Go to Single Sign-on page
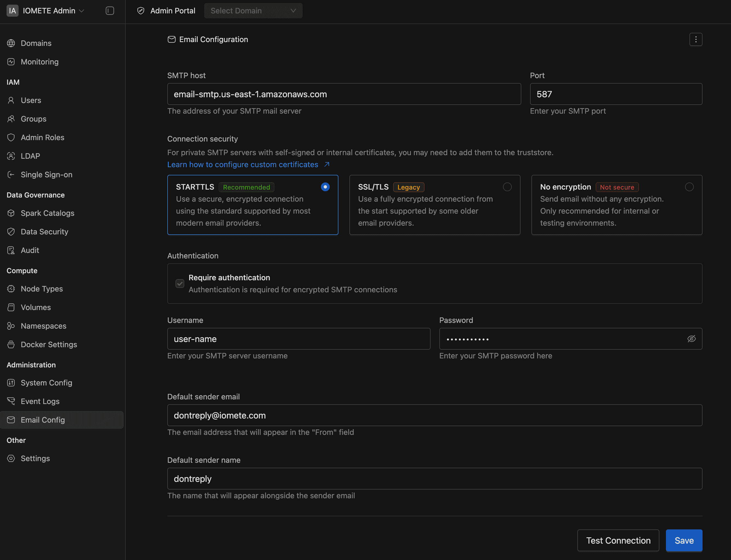This screenshot has height=560, width=731. 46,175
